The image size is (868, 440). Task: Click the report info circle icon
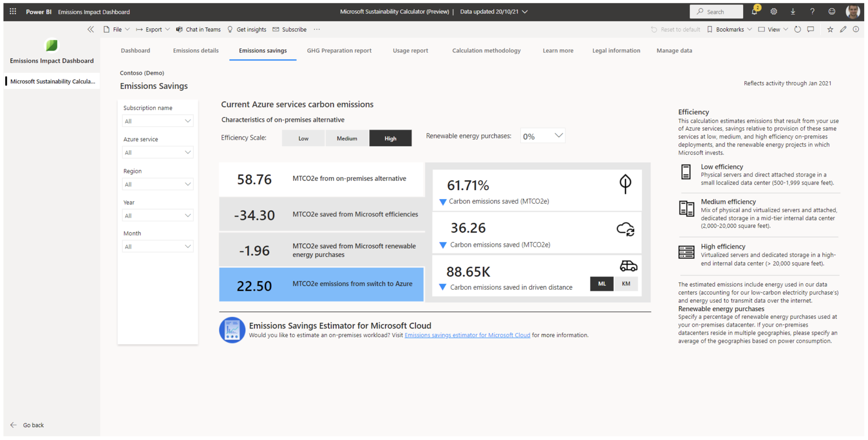click(x=856, y=29)
